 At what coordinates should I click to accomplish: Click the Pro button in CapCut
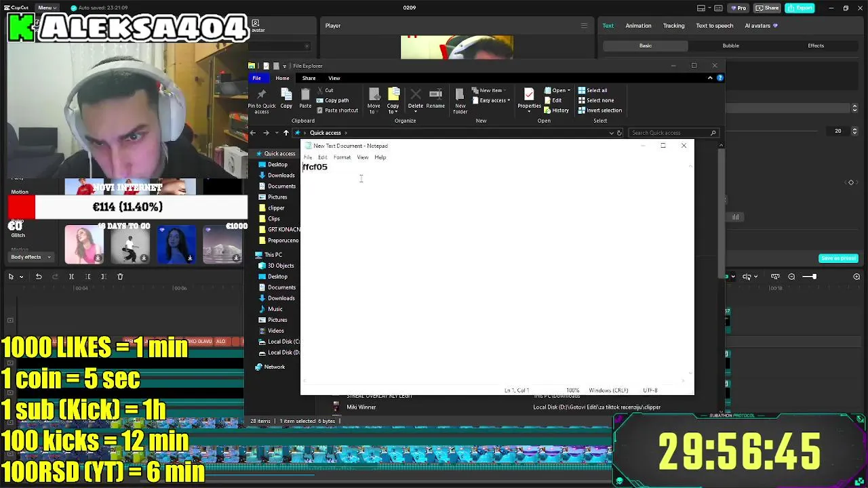point(738,7)
